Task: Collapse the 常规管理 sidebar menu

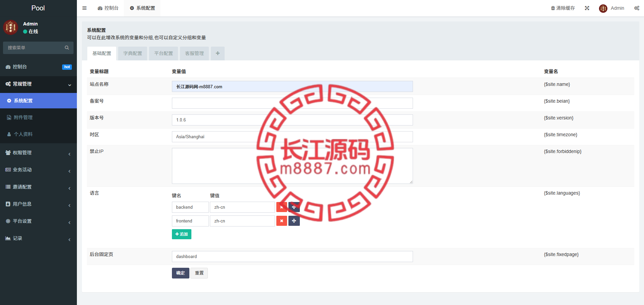Action: pyautogui.click(x=38, y=84)
